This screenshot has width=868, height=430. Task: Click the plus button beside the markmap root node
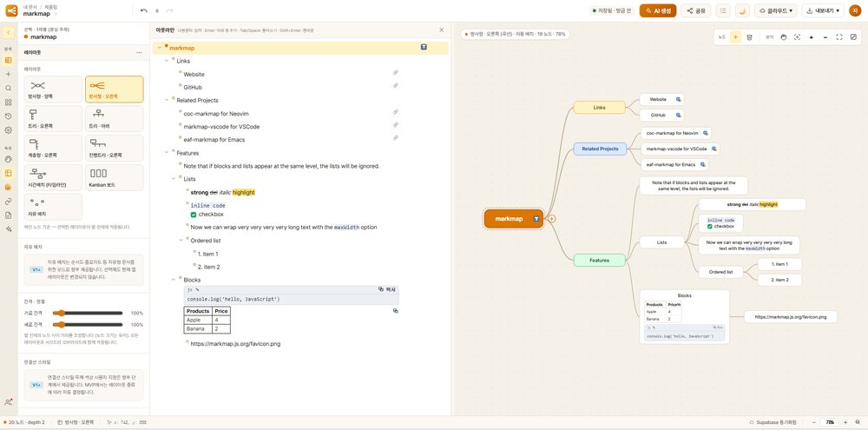coord(551,219)
